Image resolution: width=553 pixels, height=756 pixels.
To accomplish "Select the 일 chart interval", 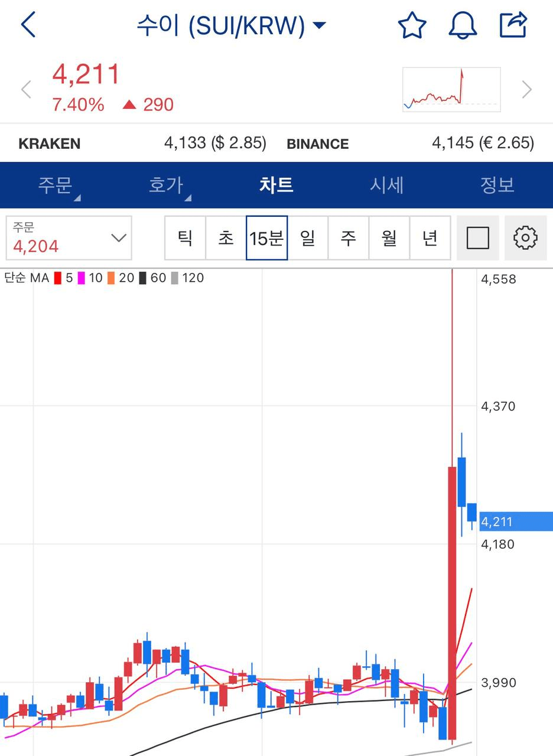I will [x=307, y=238].
